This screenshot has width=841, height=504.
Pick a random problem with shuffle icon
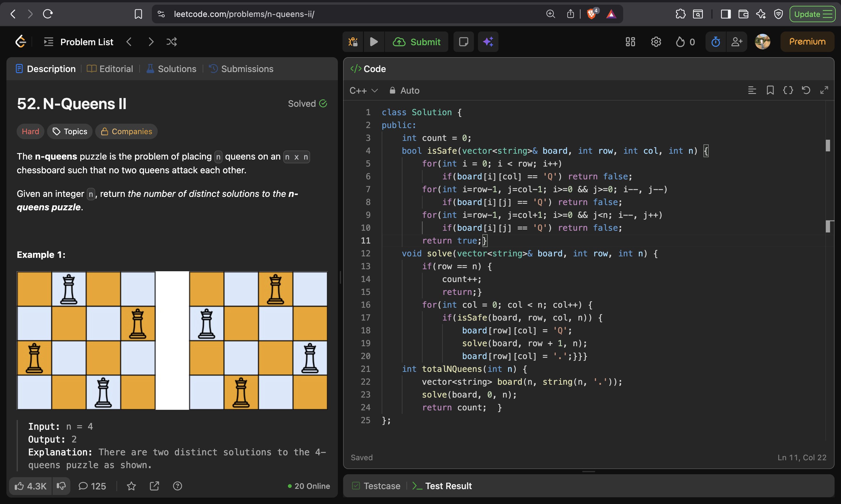click(x=171, y=42)
